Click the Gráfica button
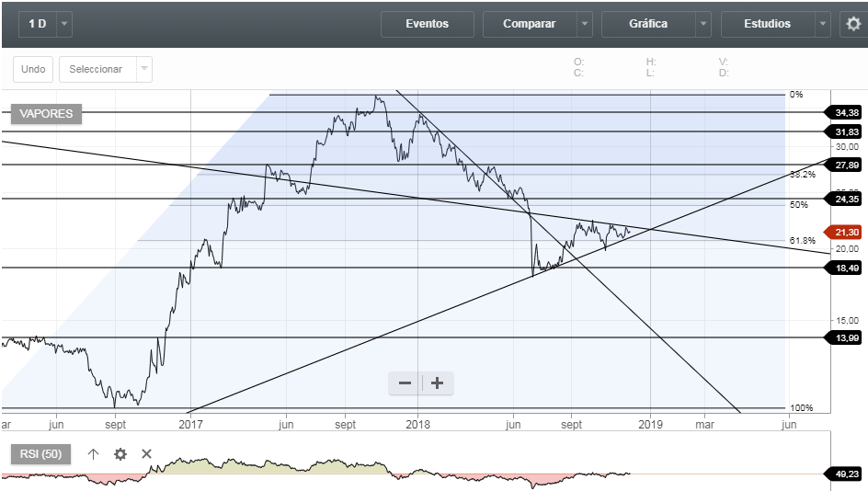The width and height of the screenshot is (868, 491). click(648, 24)
